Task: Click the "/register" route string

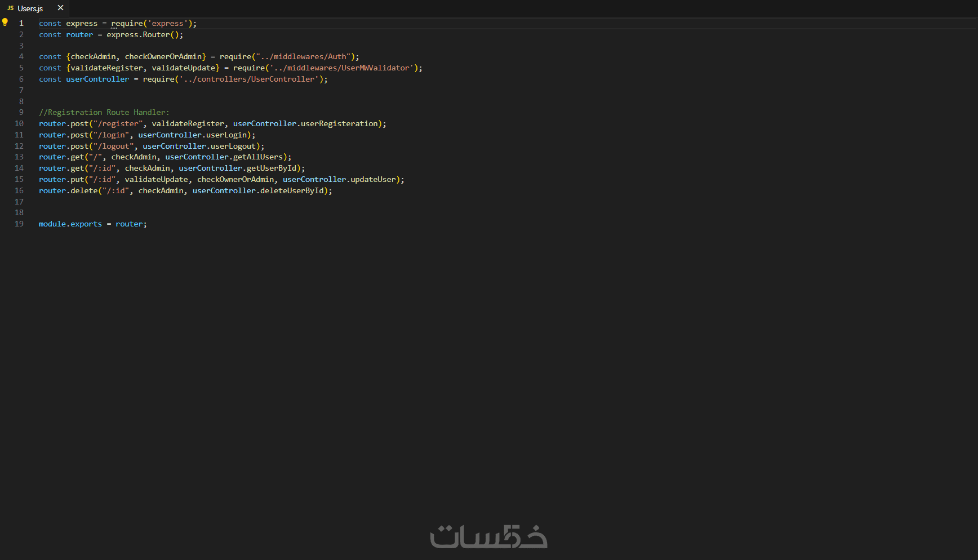Action: tap(118, 124)
